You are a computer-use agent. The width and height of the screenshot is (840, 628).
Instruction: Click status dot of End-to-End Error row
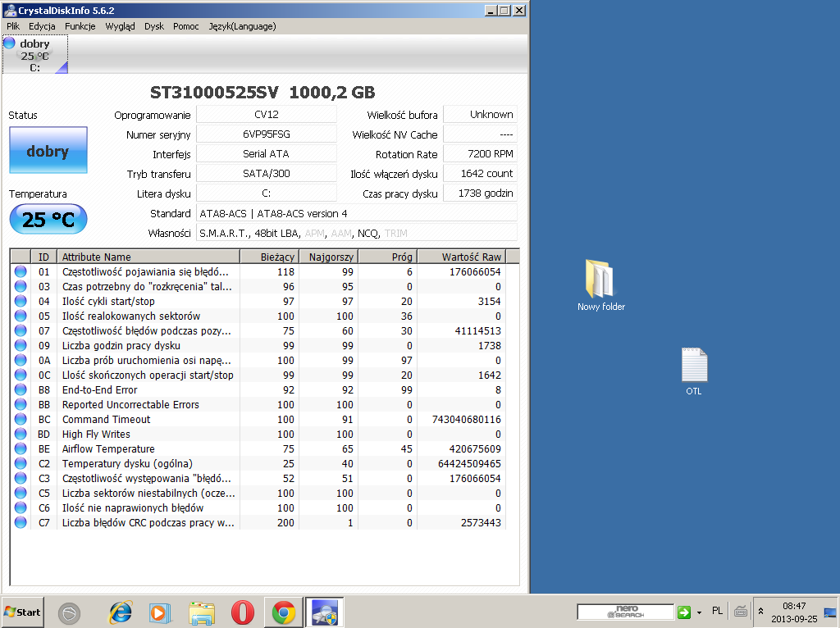(x=21, y=389)
